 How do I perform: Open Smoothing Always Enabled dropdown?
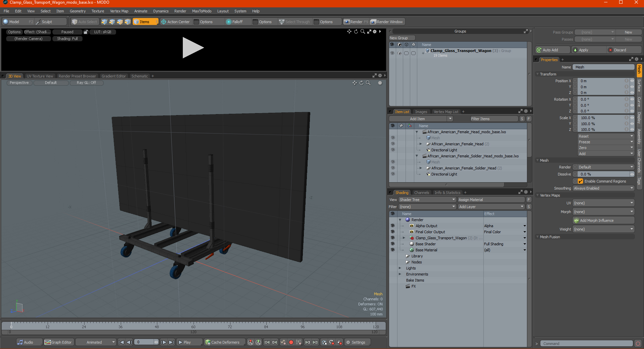[x=603, y=188]
